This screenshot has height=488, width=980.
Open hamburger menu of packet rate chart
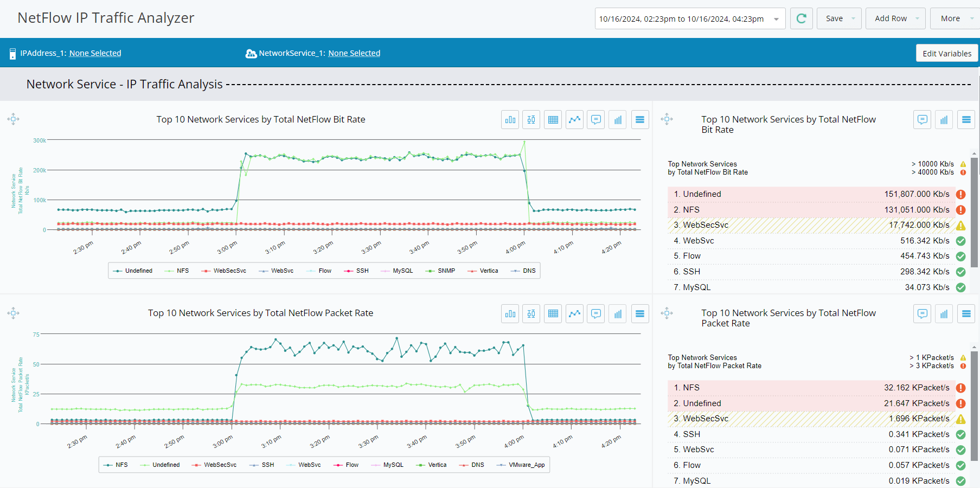point(640,313)
